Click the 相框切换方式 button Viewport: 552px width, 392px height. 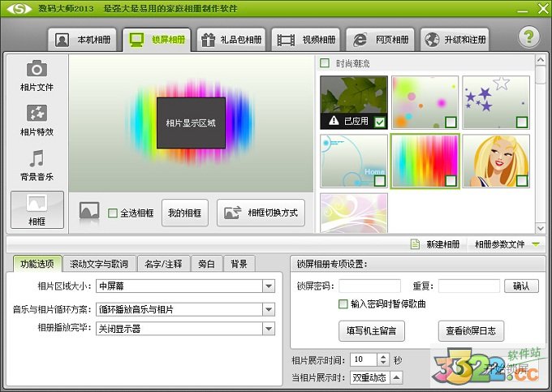coord(261,213)
